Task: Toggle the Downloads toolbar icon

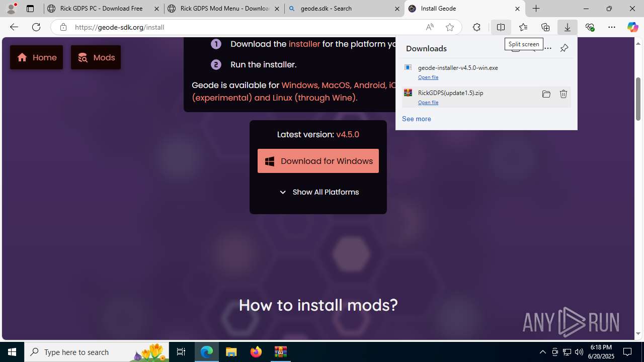Action: click(568, 27)
